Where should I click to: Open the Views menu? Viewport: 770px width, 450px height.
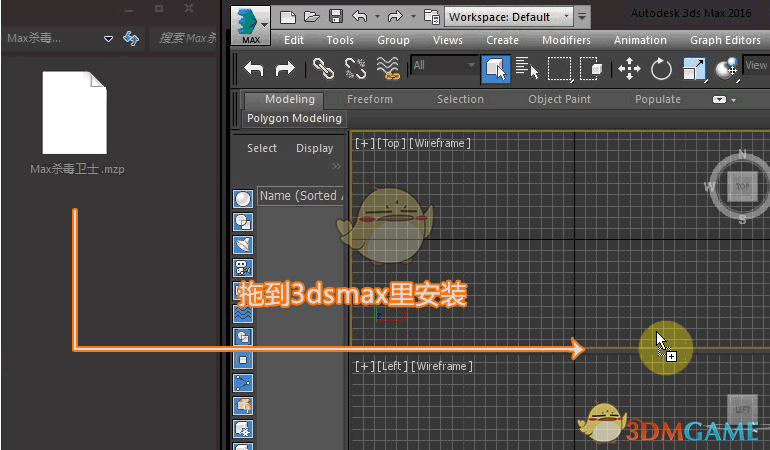coord(448,40)
